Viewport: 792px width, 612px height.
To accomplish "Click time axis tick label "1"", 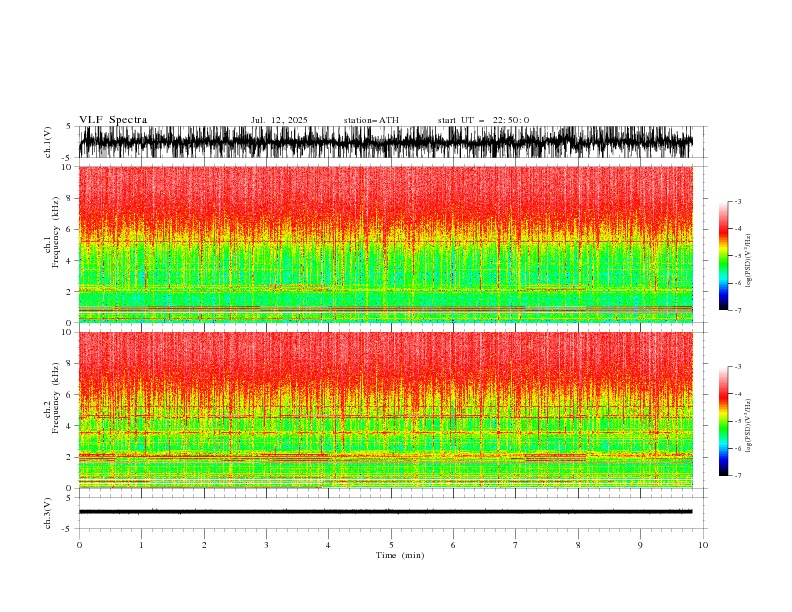I will pos(141,545).
